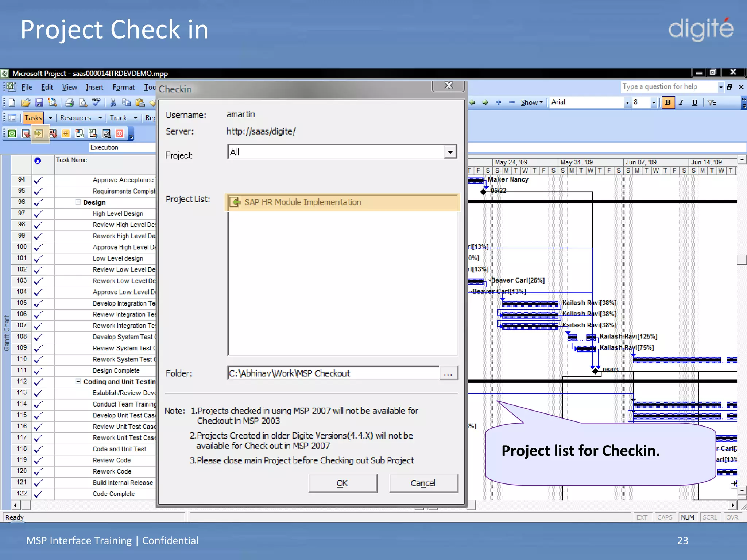The image size is (747, 560).
Task: Paste using the clipboard icon
Action: click(140, 102)
